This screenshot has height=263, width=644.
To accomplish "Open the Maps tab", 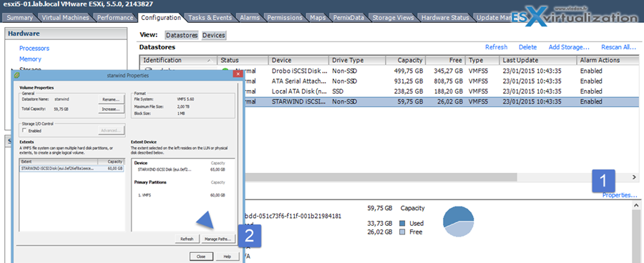I will click(x=318, y=18).
